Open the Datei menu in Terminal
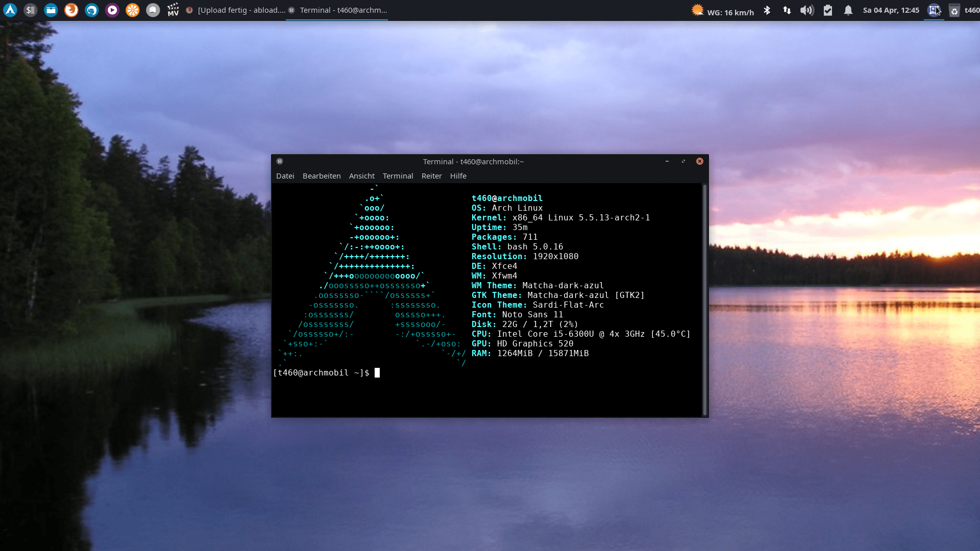The image size is (980, 551). tap(285, 176)
